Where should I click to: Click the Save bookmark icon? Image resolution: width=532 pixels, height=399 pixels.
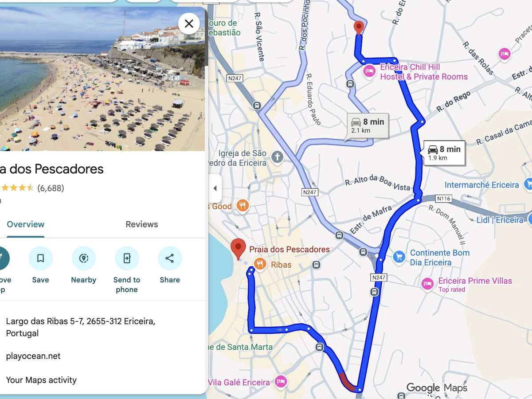point(40,258)
